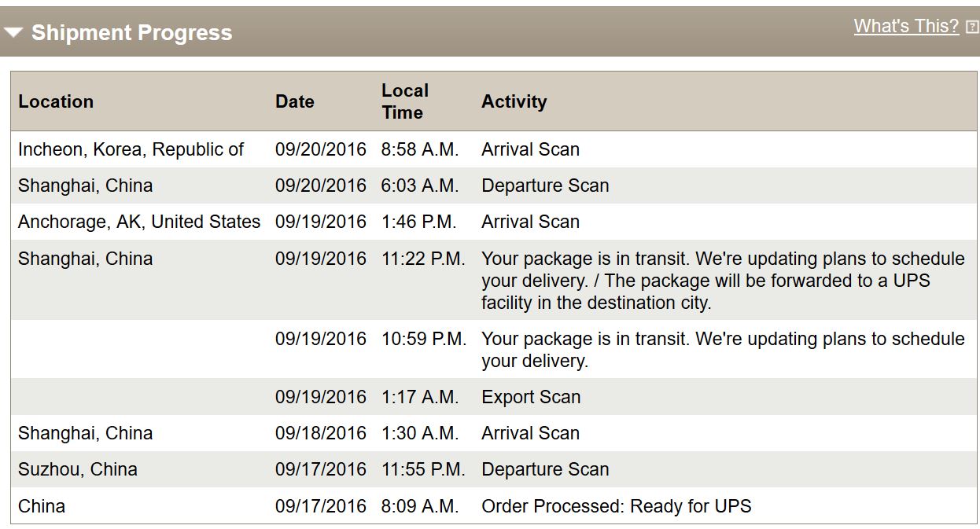Click the 6:03 A.M. Departure Scan entry

[x=545, y=186]
